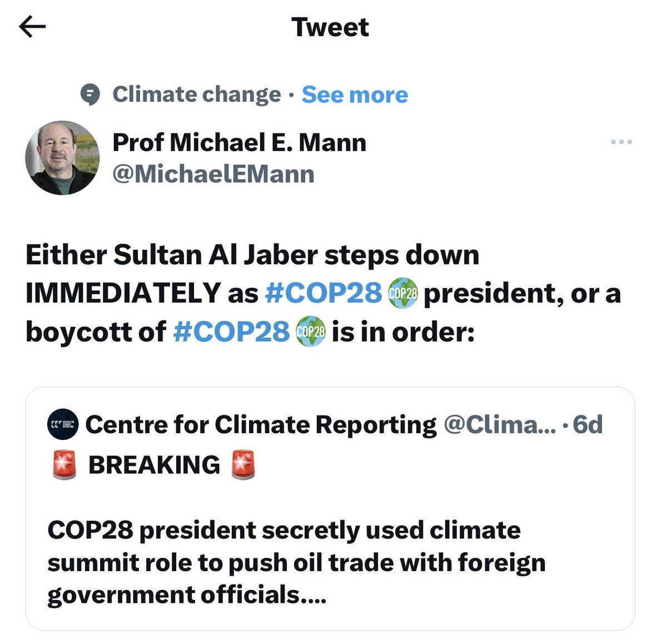Tap the right red siren emoji

pyautogui.click(x=243, y=465)
